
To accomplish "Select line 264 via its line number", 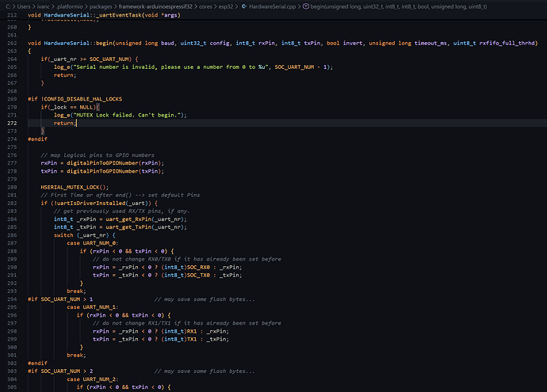I will 11,58.
